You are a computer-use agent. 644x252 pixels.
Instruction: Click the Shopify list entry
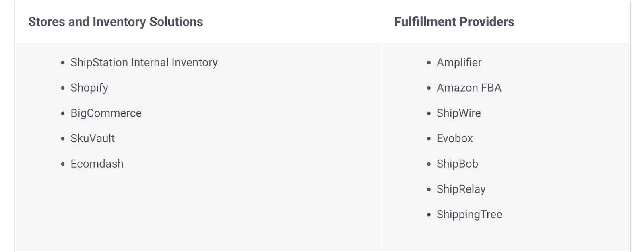click(x=89, y=88)
